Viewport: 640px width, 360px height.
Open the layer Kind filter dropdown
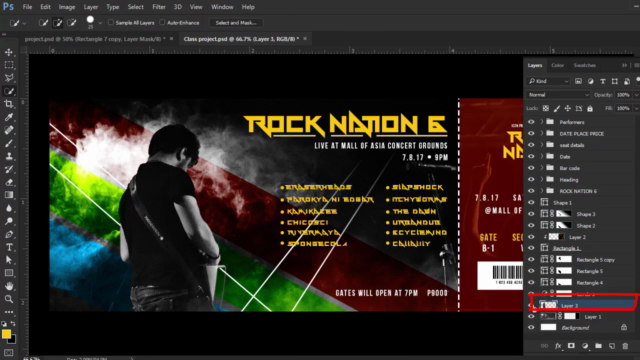pyautogui.click(x=548, y=81)
